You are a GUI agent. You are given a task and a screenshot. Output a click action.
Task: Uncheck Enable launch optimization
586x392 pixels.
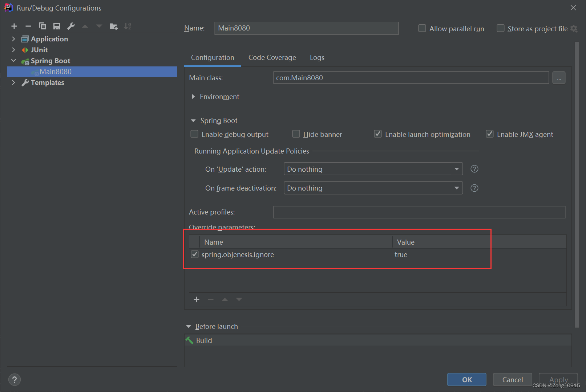click(x=378, y=134)
